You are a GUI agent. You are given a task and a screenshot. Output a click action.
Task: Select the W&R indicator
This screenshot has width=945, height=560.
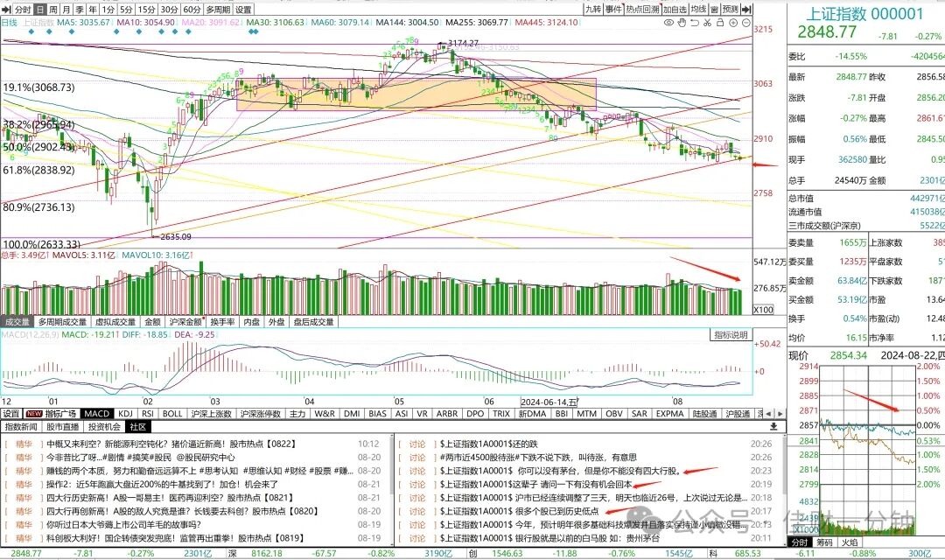pyautogui.click(x=325, y=414)
